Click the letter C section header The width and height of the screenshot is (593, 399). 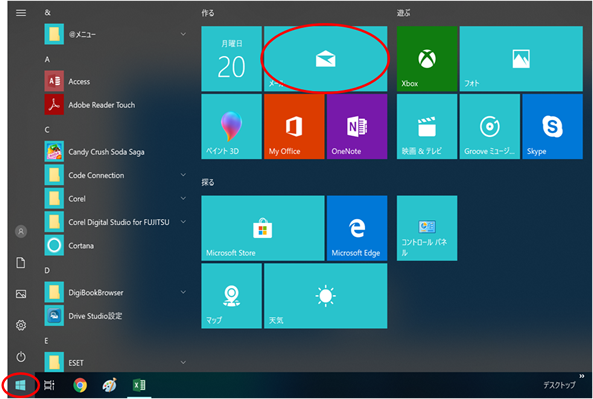pos(47,130)
